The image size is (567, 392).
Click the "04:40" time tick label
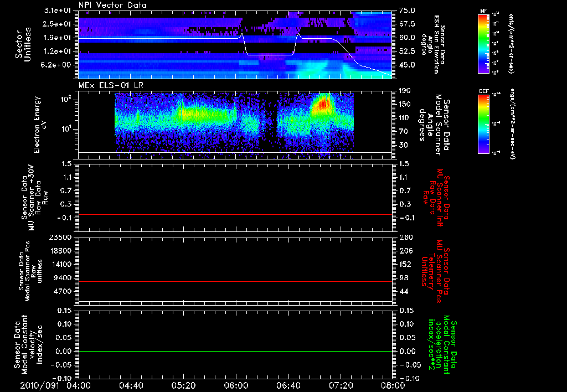(x=131, y=385)
